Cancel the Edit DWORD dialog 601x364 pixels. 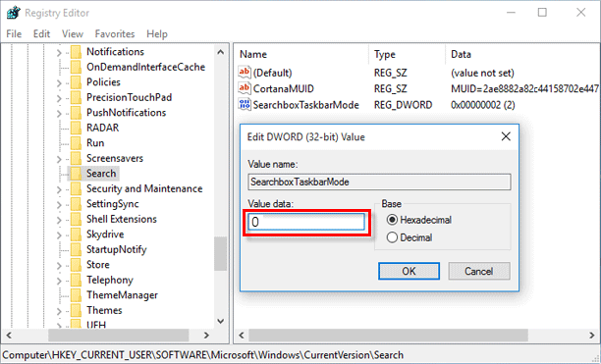[478, 271]
